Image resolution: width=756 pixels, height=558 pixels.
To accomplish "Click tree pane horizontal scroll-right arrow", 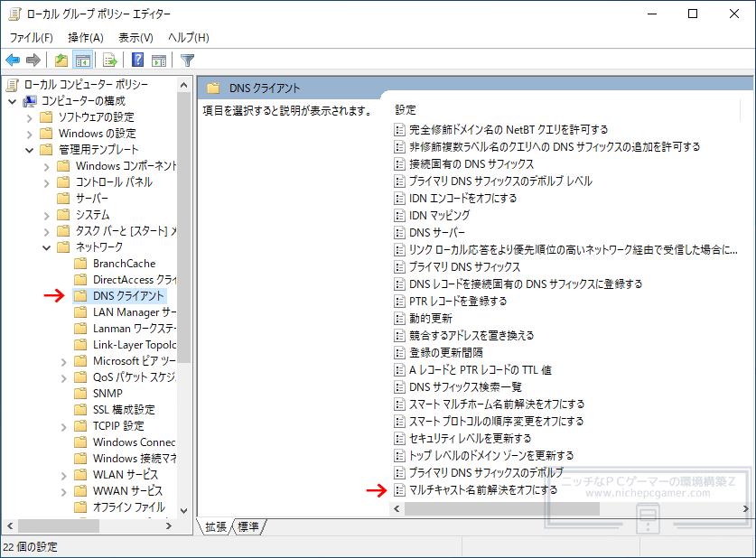I will coord(169,526).
